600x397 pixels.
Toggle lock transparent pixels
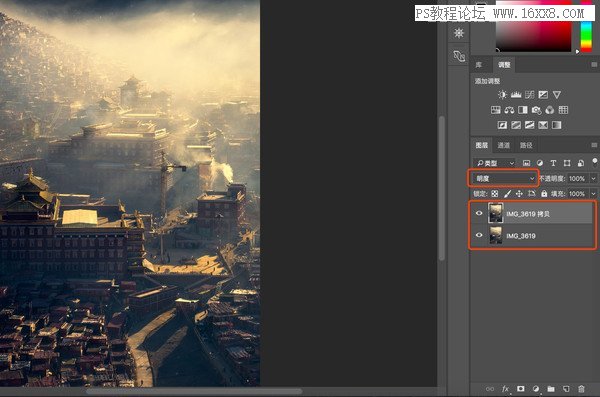click(x=495, y=194)
